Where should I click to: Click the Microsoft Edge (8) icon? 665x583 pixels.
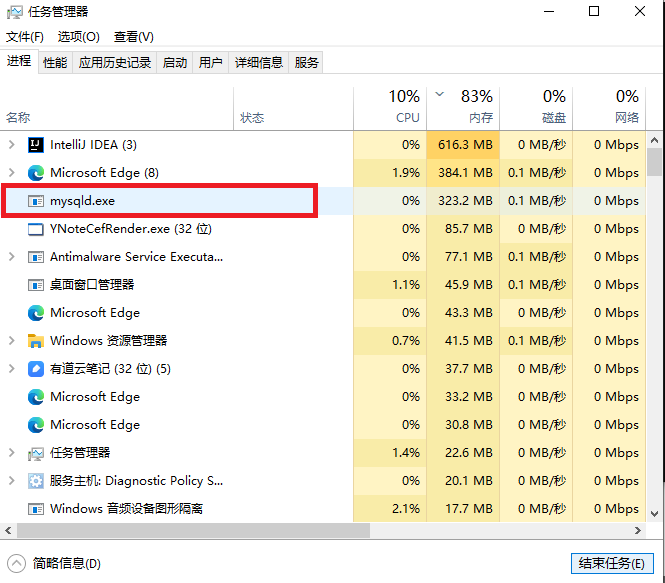pos(36,173)
